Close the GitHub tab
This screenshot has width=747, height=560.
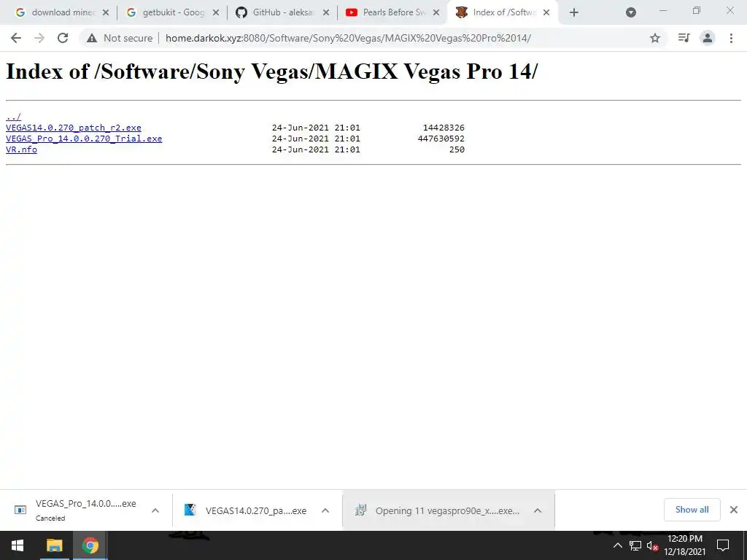coord(326,12)
